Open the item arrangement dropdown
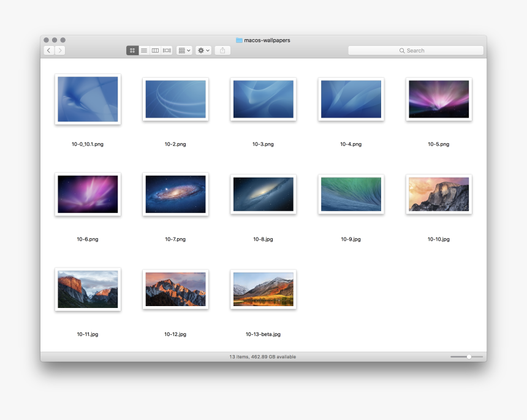Image resolution: width=527 pixels, height=420 pixels. point(183,50)
